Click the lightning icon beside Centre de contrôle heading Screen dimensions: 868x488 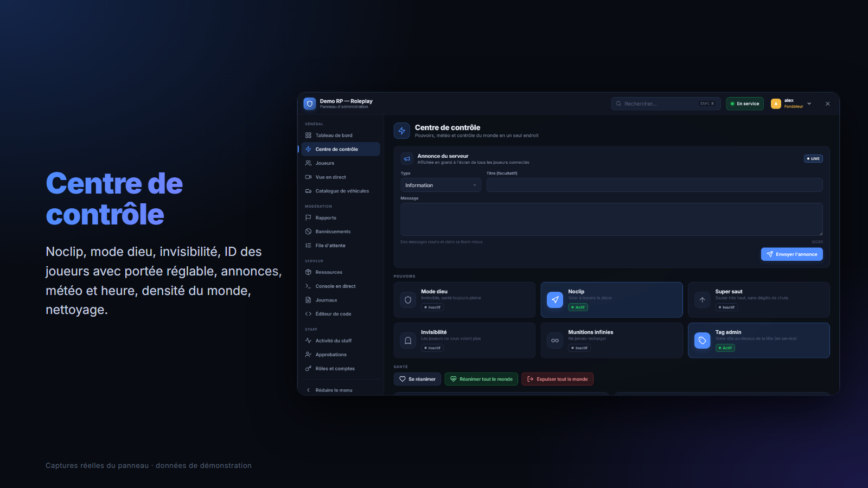(x=402, y=131)
